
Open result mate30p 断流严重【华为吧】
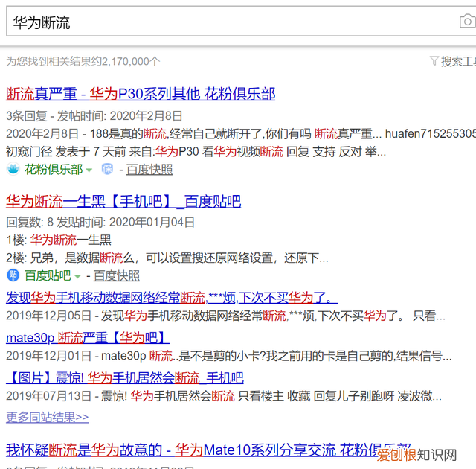point(88,338)
